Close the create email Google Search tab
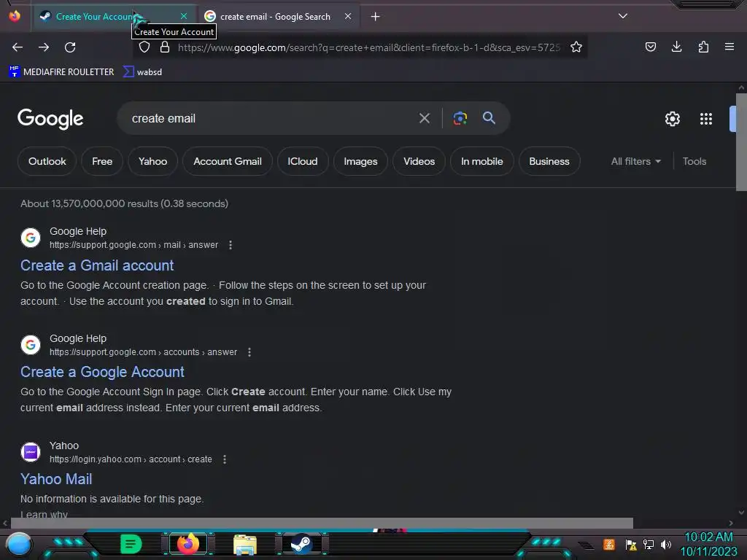The width and height of the screenshot is (747, 560). click(348, 16)
